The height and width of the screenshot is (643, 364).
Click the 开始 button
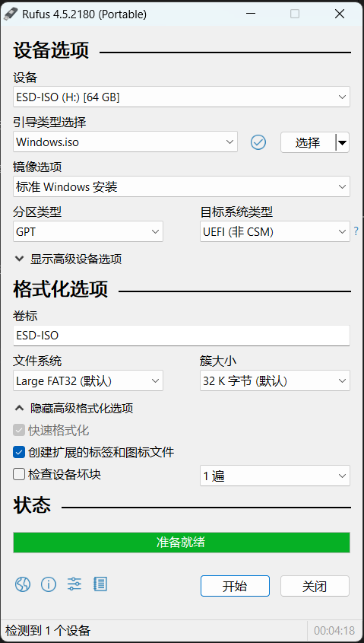click(235, 586)
